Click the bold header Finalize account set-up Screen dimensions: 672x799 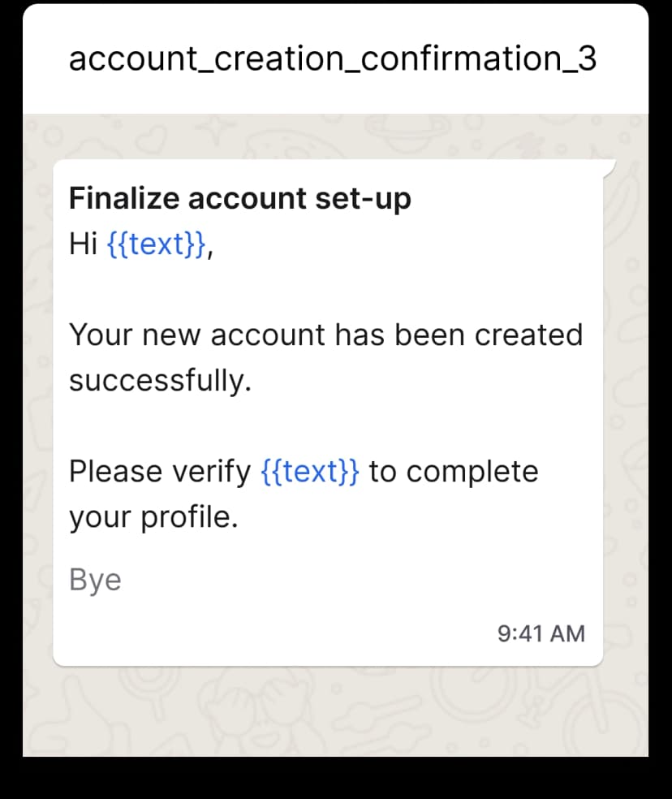tap(239, 197)
